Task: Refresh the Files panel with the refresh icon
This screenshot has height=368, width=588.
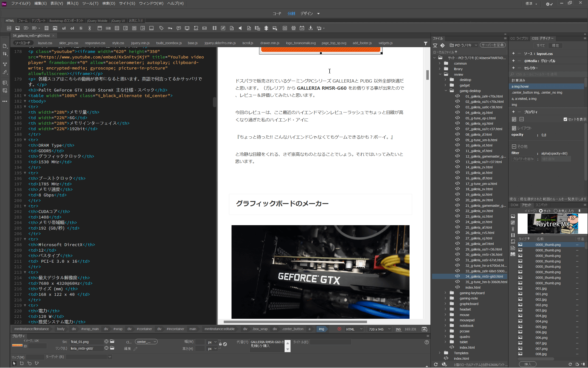Action: click(436, 364)
